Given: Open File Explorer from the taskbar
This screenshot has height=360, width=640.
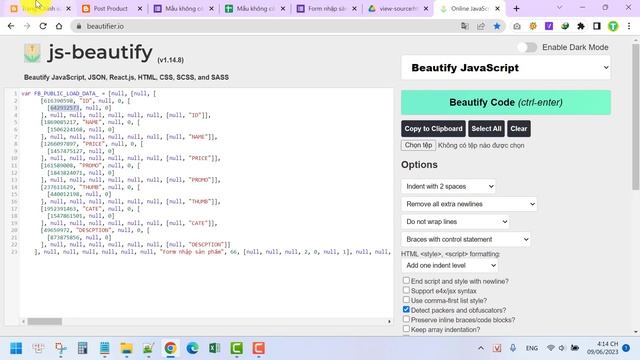Looking at the screenshot, I should [x=126, y=348].
